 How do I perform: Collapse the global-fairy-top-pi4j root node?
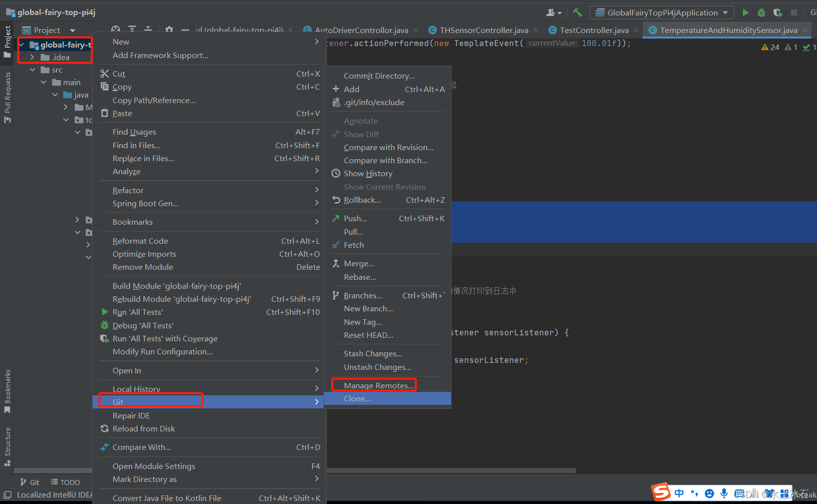pyautogui.click(x=22, y=45)
